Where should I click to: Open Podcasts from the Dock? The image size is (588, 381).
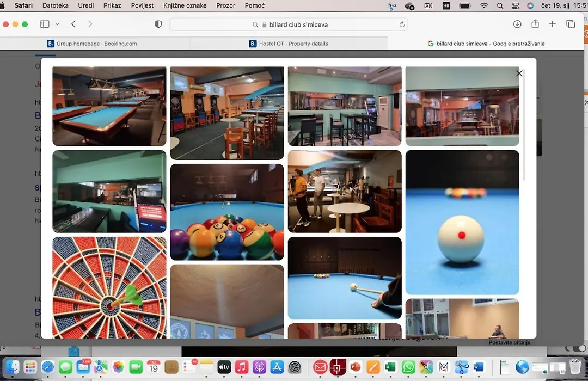259,367
